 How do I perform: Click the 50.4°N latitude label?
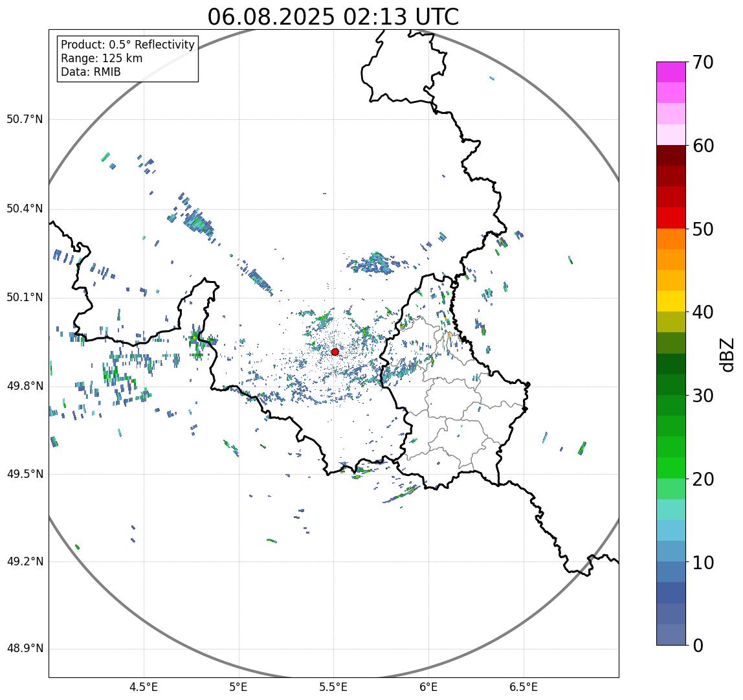(25, 209)
